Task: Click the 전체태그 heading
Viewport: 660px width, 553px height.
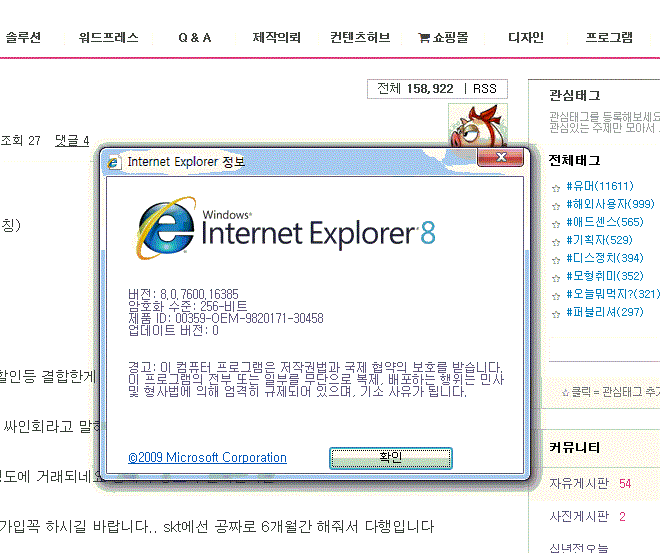Action: tap(575, 160)
